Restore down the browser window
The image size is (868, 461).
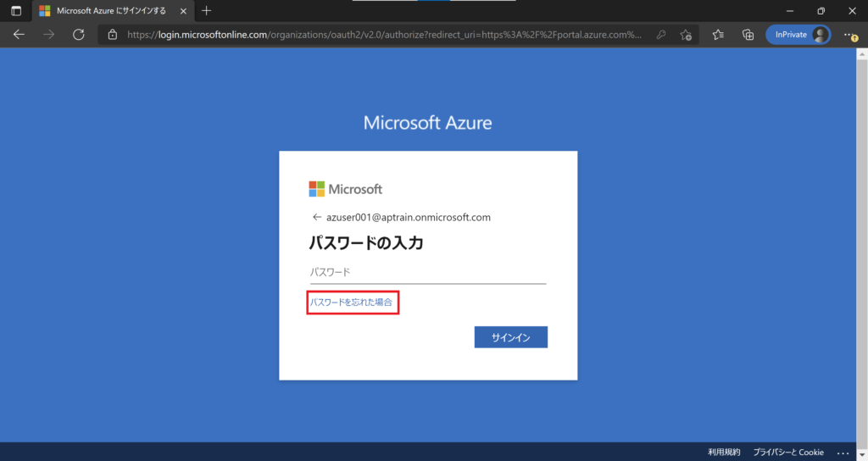[x=821, y=10]
